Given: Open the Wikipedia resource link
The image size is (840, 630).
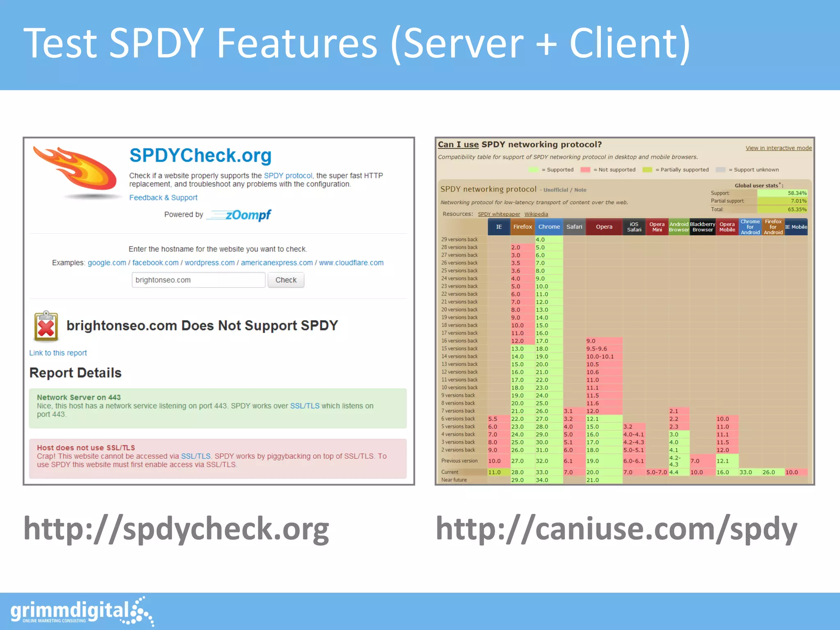Looking at the screenshot, I should point(536,214).
